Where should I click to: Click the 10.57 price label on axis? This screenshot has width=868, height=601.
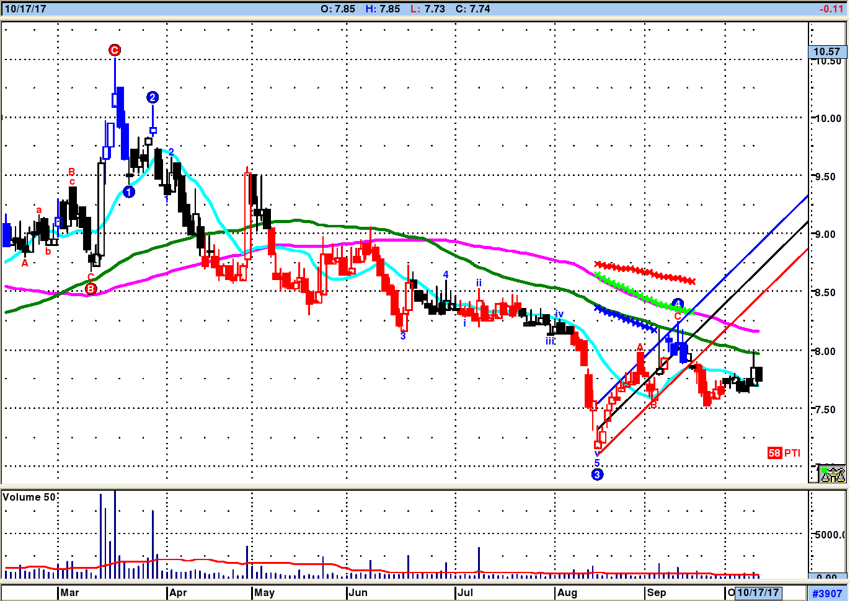[x=826, y=51]
